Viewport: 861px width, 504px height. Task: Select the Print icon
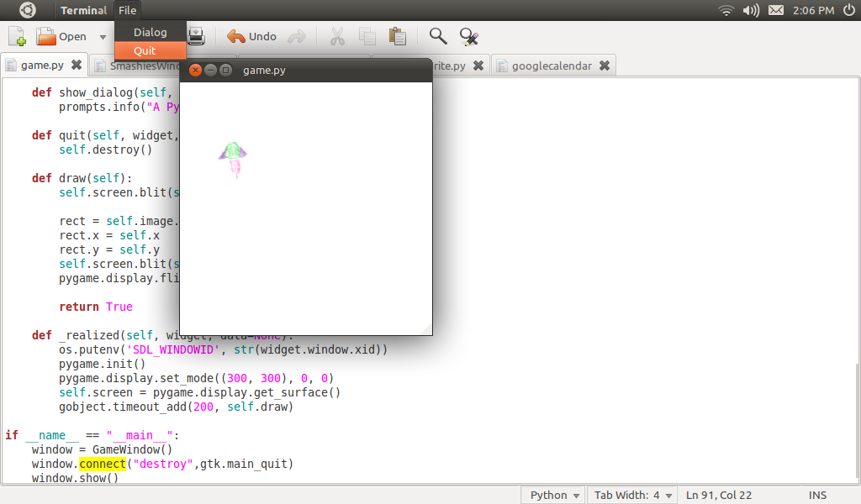(196, 36)
